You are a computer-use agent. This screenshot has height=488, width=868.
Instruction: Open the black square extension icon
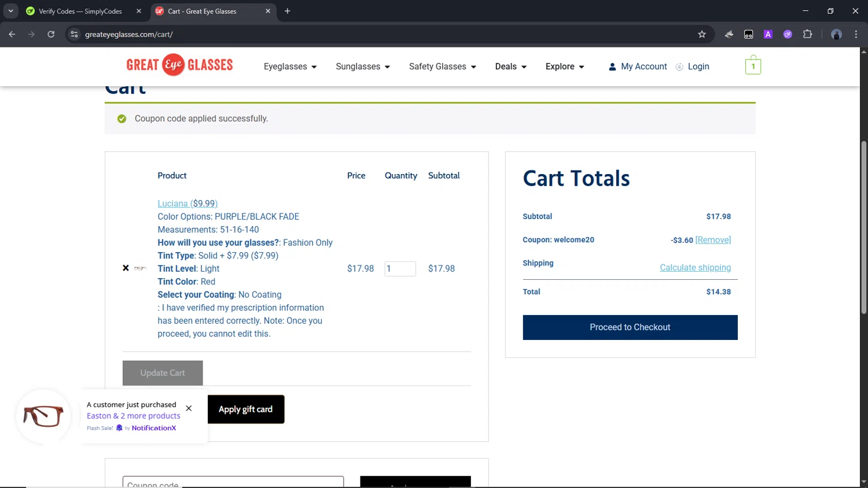click(x=749, y=34)
